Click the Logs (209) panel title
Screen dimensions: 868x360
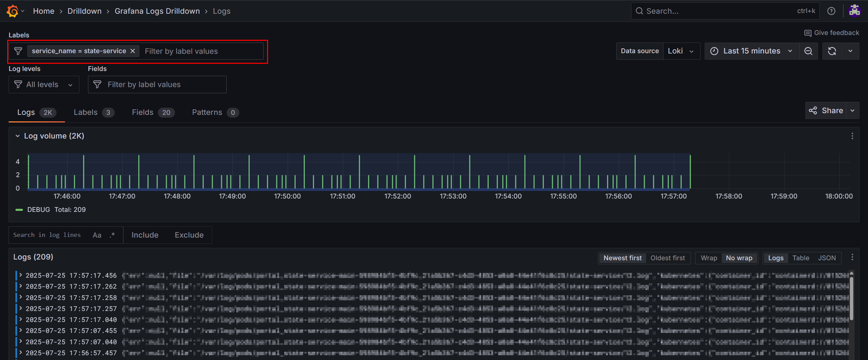33,257
